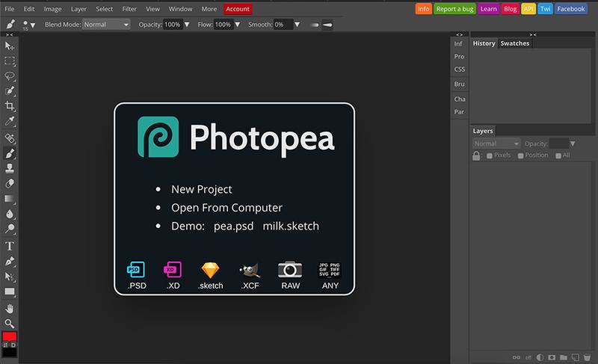
Task: Open the Image menu
Action: [52, 9]
